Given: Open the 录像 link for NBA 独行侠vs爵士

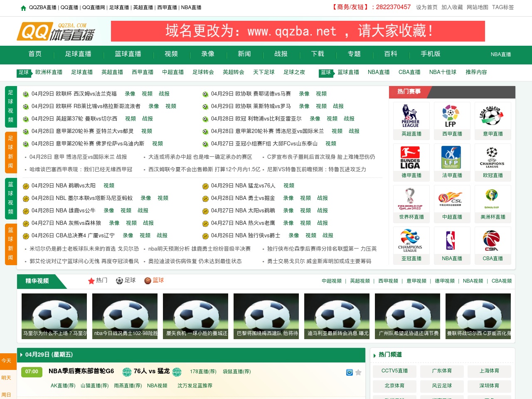Looking at the screenshot, I should click(x=294, y=236).
